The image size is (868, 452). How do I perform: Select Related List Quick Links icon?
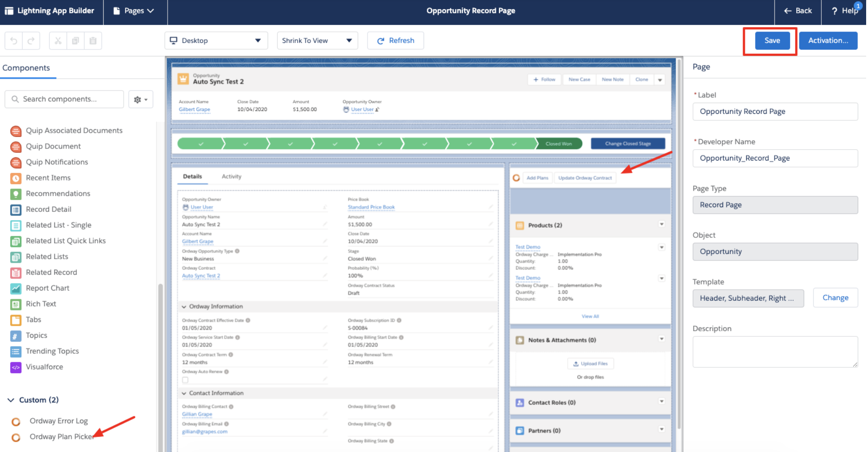16,241
